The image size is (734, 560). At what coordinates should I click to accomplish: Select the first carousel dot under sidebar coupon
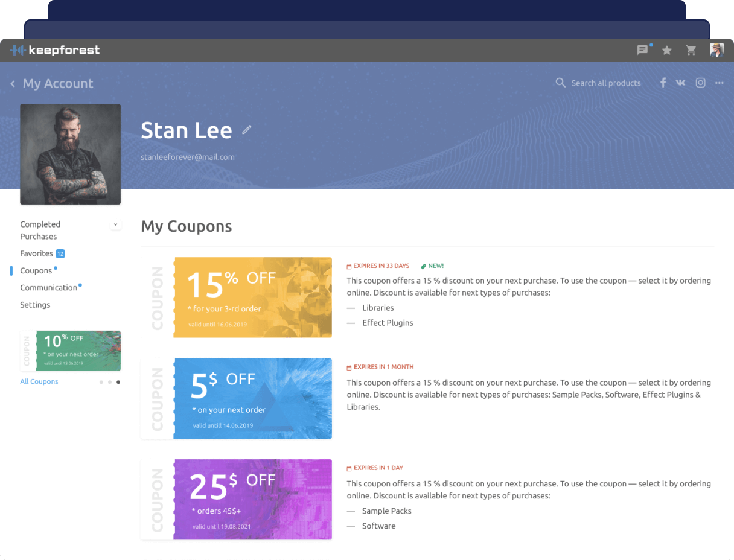[x=101, y=382]
